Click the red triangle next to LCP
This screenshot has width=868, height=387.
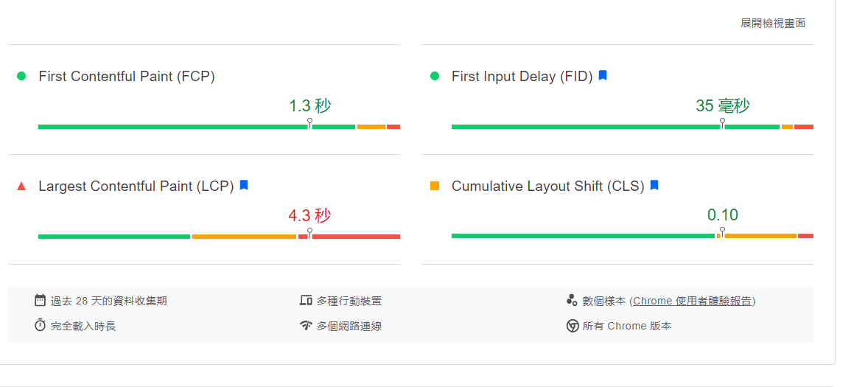tap(21, 186)
